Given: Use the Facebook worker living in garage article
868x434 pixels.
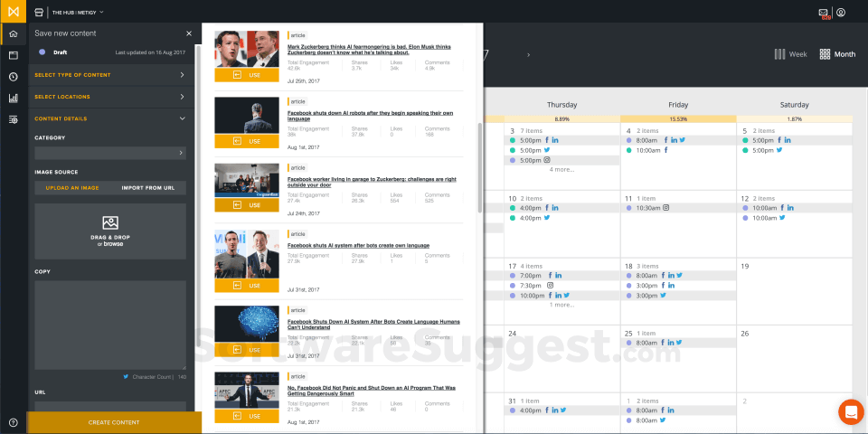Looking at the screenshot, I should coord(247,205).
